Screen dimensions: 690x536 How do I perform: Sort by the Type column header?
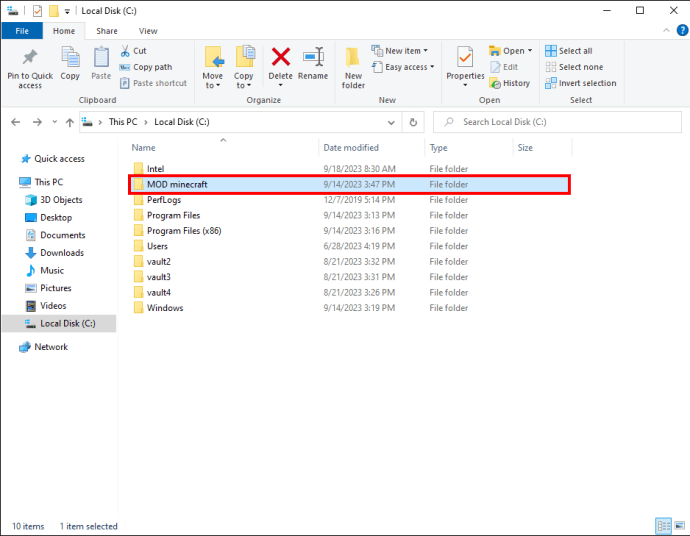point(438,148)
